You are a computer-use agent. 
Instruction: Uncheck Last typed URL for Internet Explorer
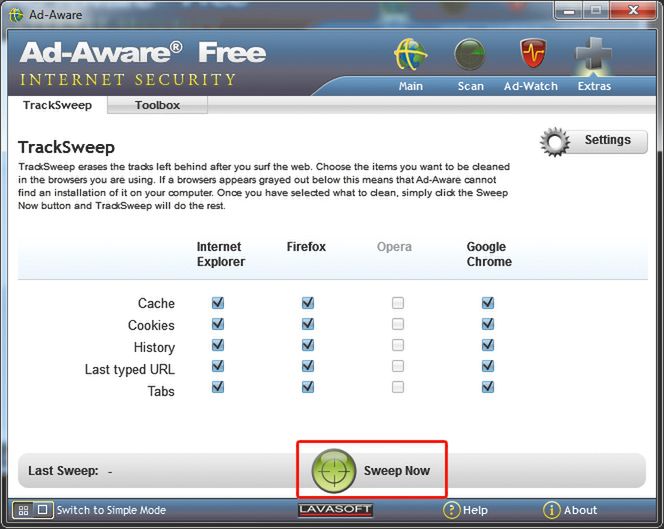pyautogui.click(x=218, y=366)
